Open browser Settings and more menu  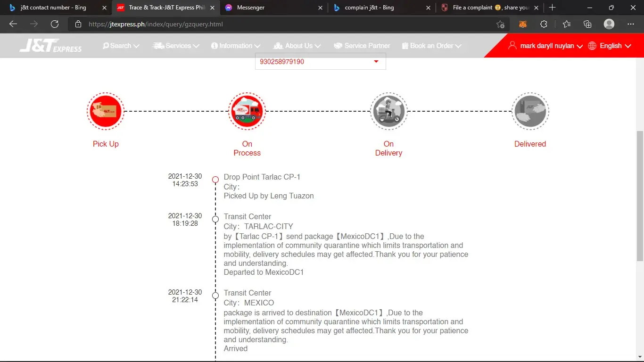pyautogui.click(x=631, y=24)
